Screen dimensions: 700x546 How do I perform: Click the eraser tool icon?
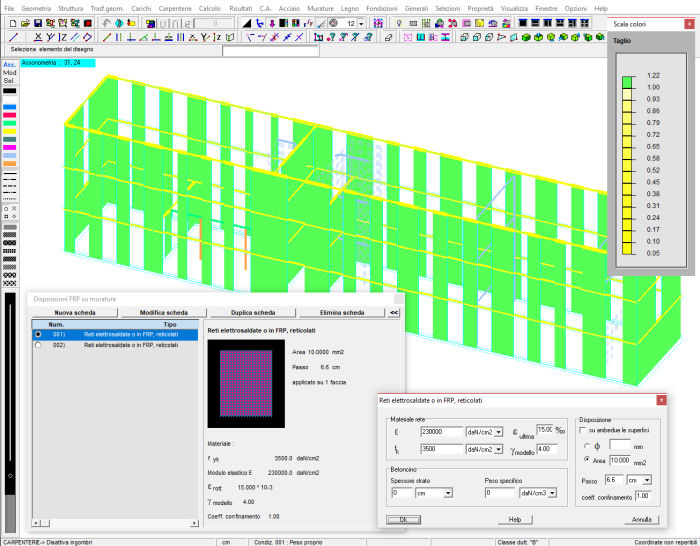pyautogui.click(x=389, y=37)
